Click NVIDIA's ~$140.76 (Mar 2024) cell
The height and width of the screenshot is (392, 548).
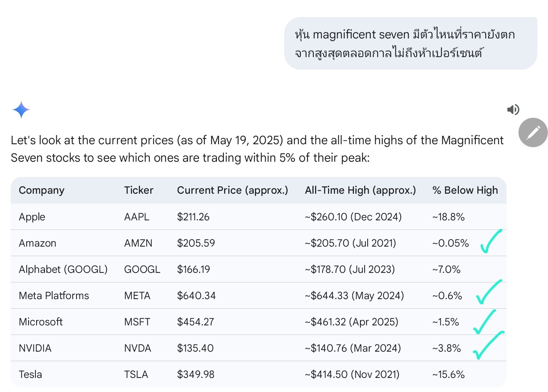tap(353, 348)
